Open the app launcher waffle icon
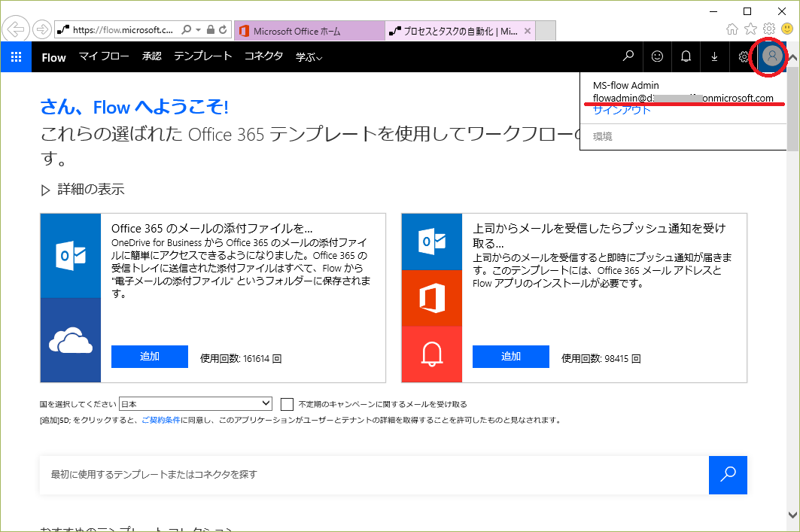 tap(16, 56)
